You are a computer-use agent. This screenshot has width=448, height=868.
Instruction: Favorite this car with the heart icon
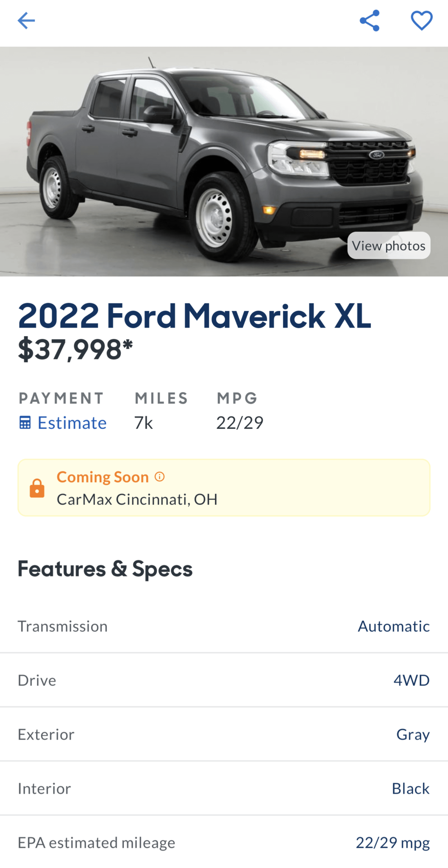coord(421,20)
